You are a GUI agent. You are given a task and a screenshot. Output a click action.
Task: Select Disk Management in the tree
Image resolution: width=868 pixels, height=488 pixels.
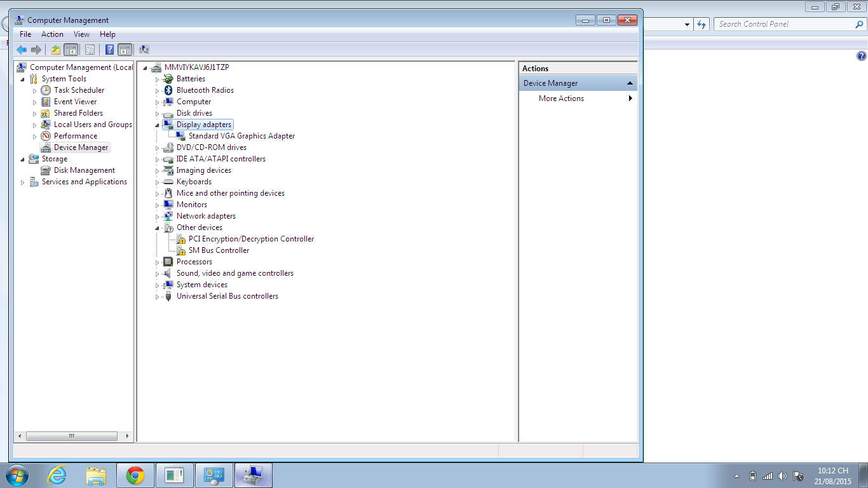pos(84,170)
